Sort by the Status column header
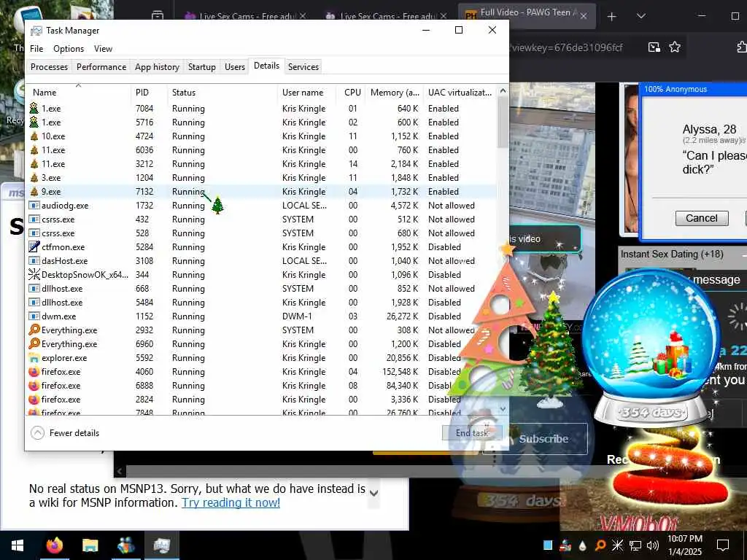Viewport: 747px width, 560px height. 222,93
